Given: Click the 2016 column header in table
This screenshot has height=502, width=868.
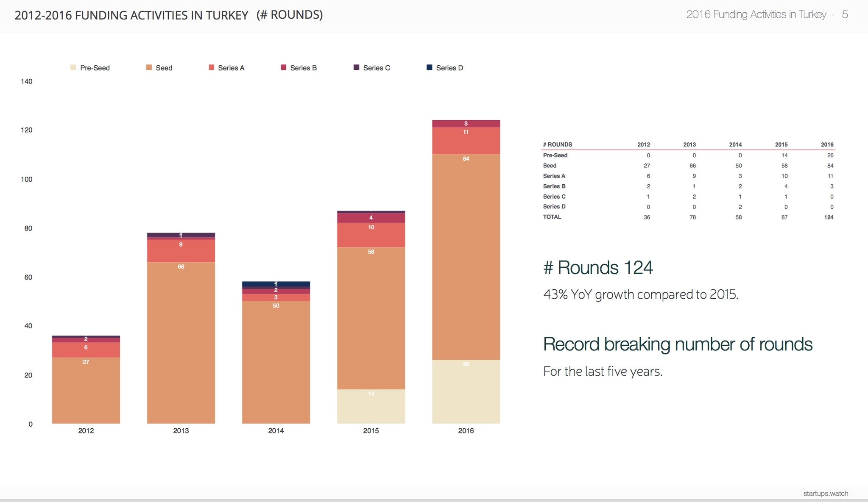Looking at the screenshot, I should point(827,144).
